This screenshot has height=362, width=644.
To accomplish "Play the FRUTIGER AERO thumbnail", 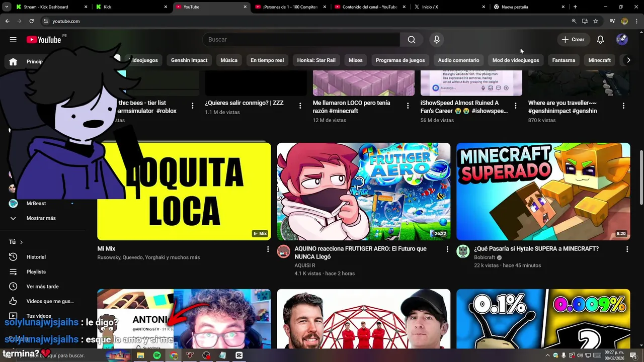I will 364,192.
